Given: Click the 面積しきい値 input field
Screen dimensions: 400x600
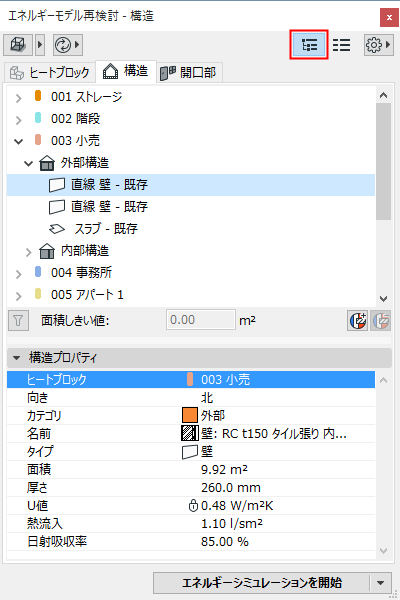Looking at the screenshot, I should (201, 320).
